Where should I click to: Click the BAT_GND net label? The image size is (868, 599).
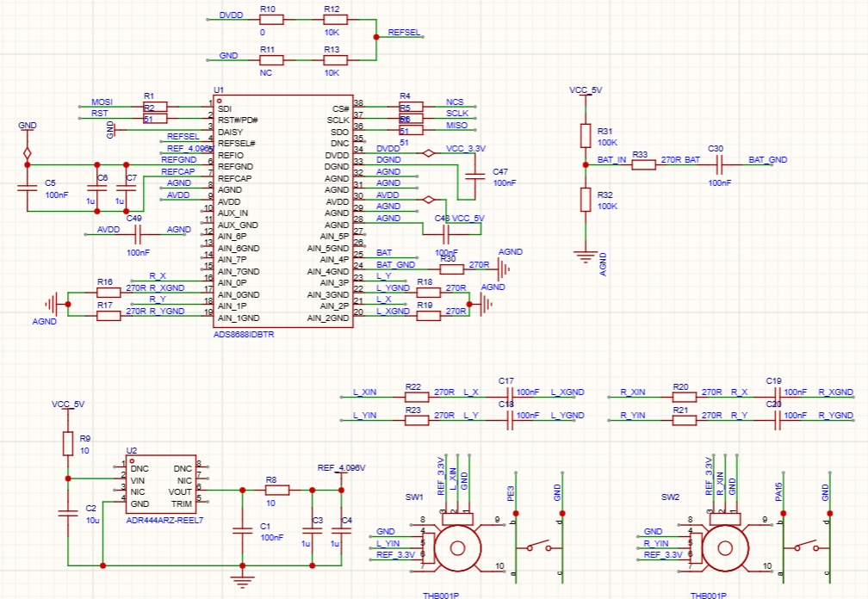coord(767,160)
